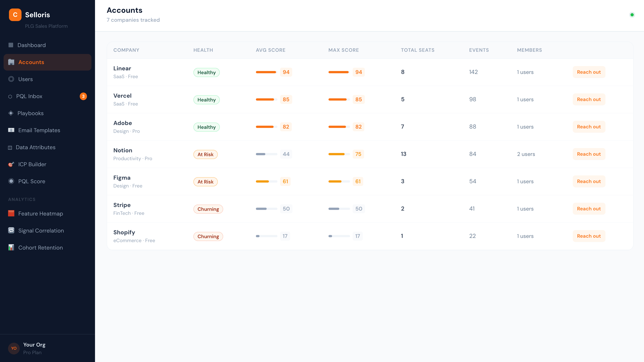Click the COMPANY column header
644x362 pixels.
pos(126,50)
